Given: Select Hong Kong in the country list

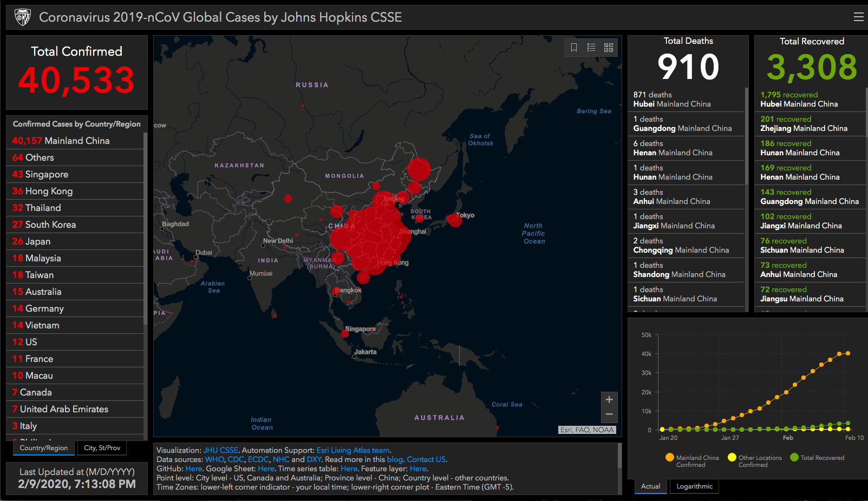Looking at the screenshot, I should (x=75, y=191).
